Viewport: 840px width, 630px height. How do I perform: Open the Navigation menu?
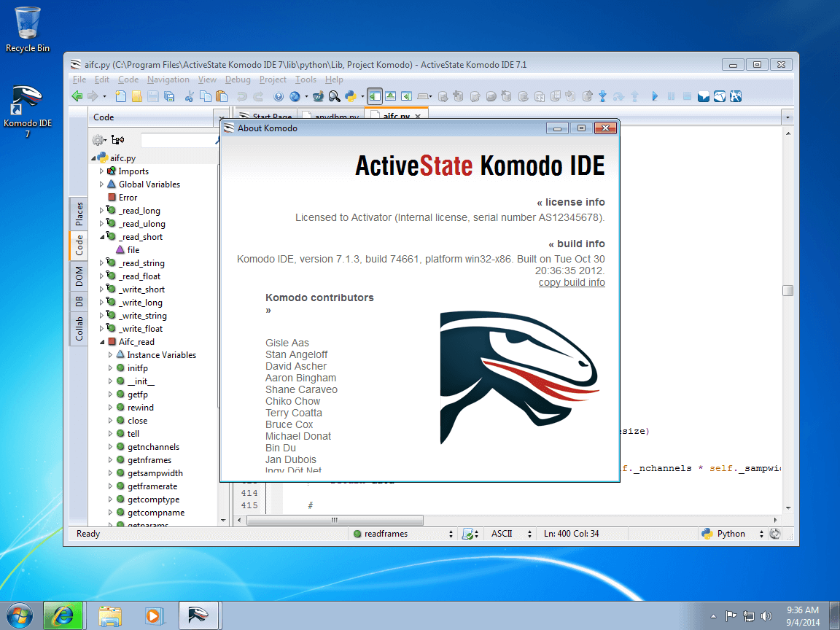(x=168, y=79)
